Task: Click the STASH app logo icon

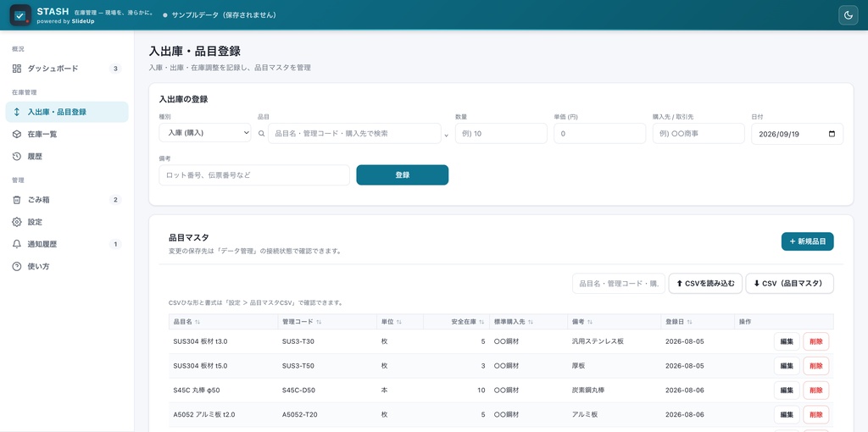Action: pos(20,15)
